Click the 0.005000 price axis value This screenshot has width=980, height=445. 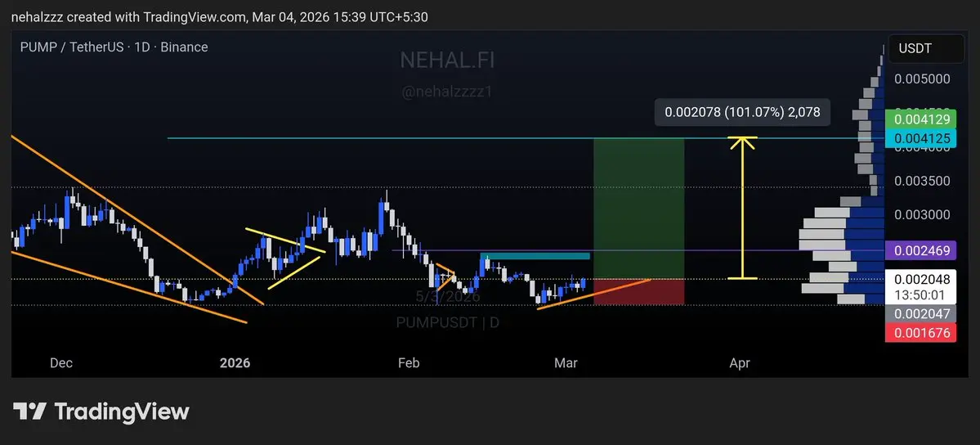pyautogui.click(x=922, y=79)
